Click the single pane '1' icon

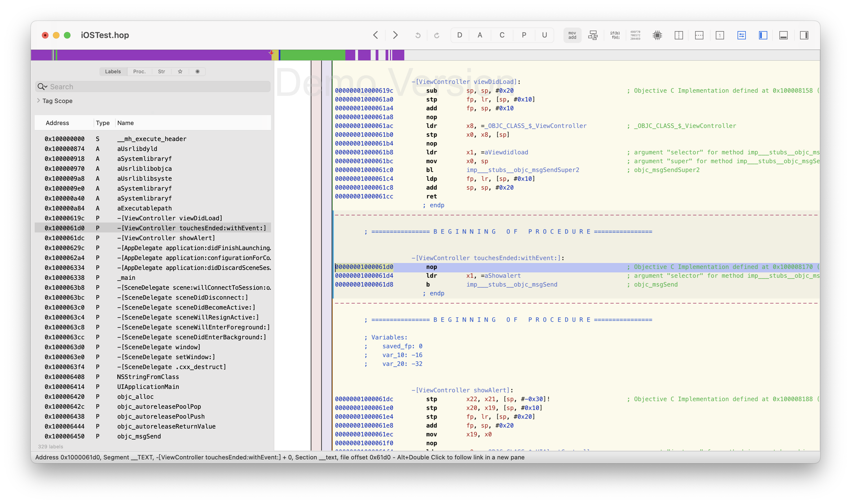pyautogui.click(x=720, y=35)
